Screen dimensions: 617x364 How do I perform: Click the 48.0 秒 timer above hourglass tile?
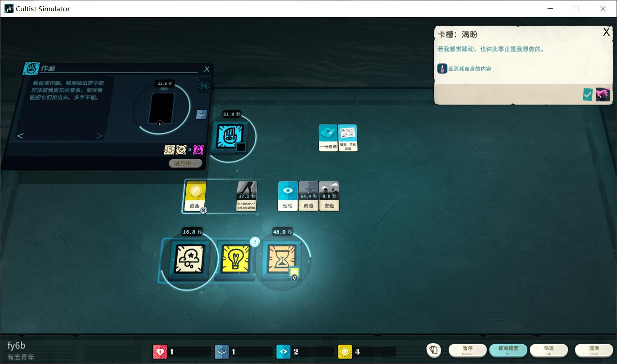(x=283, y=232)
